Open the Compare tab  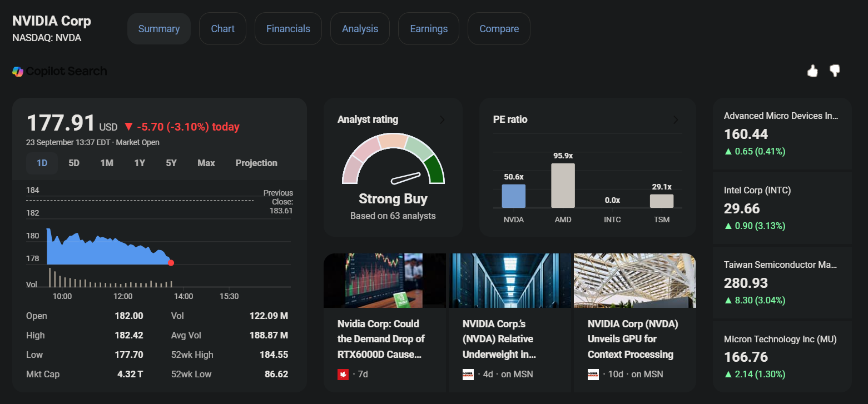[499, 29]
